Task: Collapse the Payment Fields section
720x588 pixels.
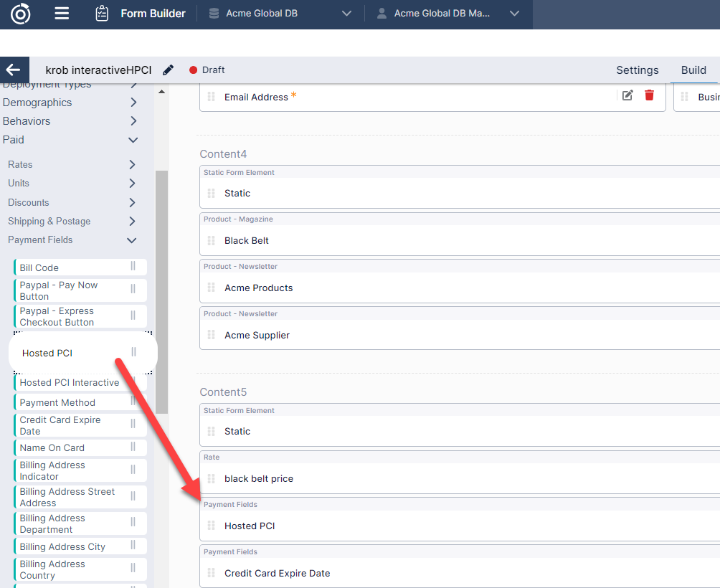Action: (x=132, y=240)
